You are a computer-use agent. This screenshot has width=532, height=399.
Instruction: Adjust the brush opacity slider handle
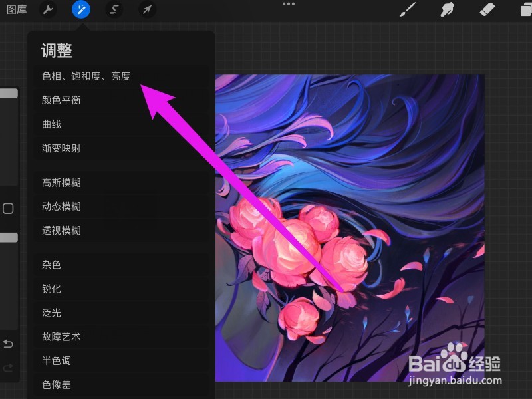pos(9,237)
